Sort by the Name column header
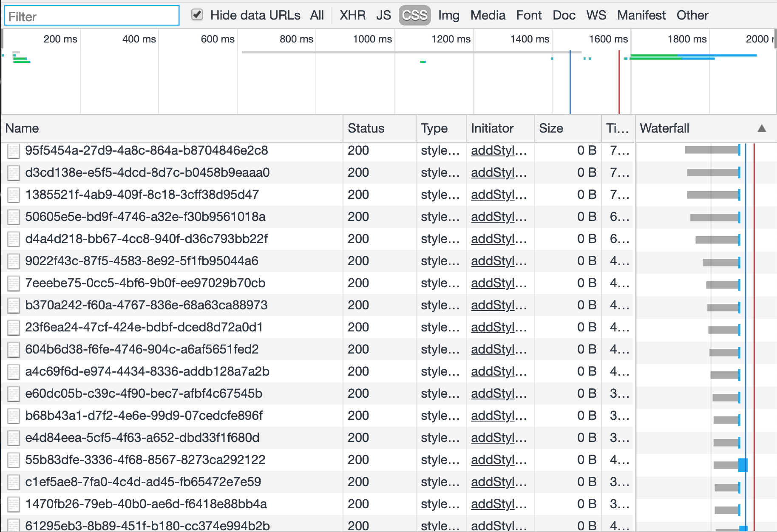Screen dimensions: 777x532 tap(172, 128)
